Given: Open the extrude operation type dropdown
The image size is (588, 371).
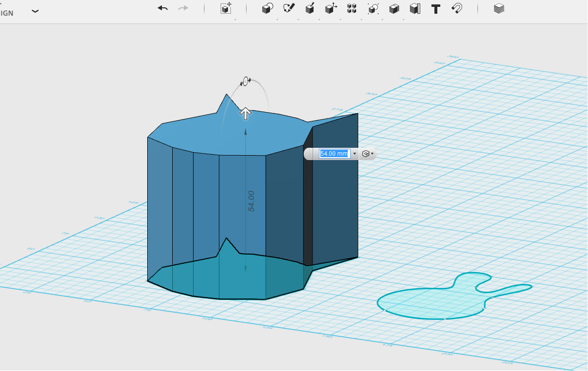Looking at the screenshot, I should (x=368, y=154).
